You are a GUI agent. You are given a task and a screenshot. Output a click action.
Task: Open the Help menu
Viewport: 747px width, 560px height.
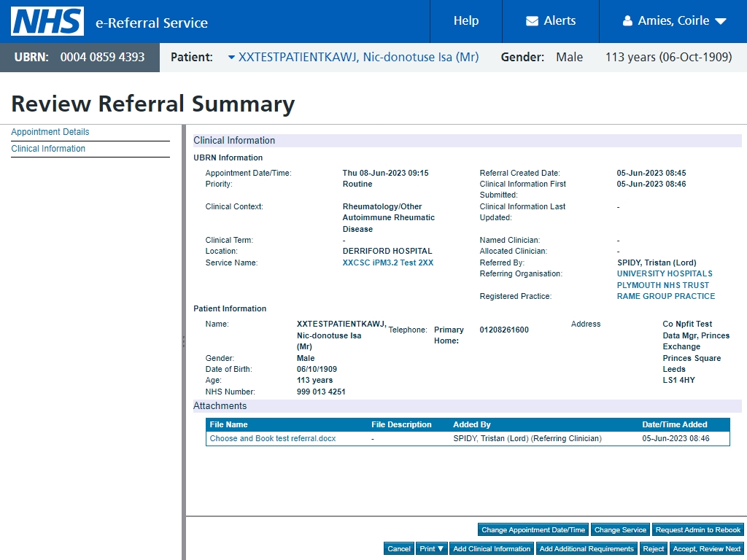tap(466, 21)
